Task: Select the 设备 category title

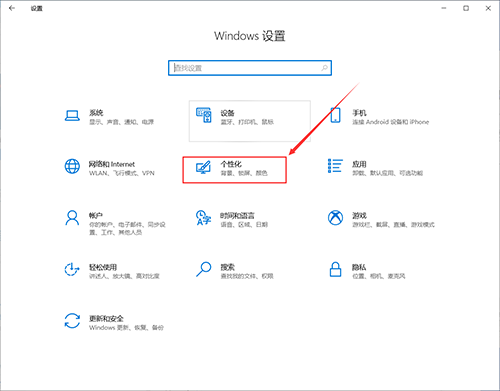Action: pos(227,113)
